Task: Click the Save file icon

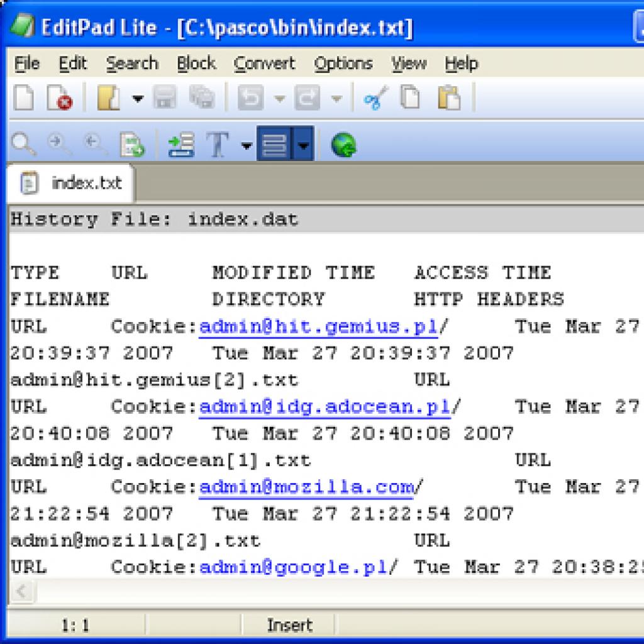Action: [165, 97]
